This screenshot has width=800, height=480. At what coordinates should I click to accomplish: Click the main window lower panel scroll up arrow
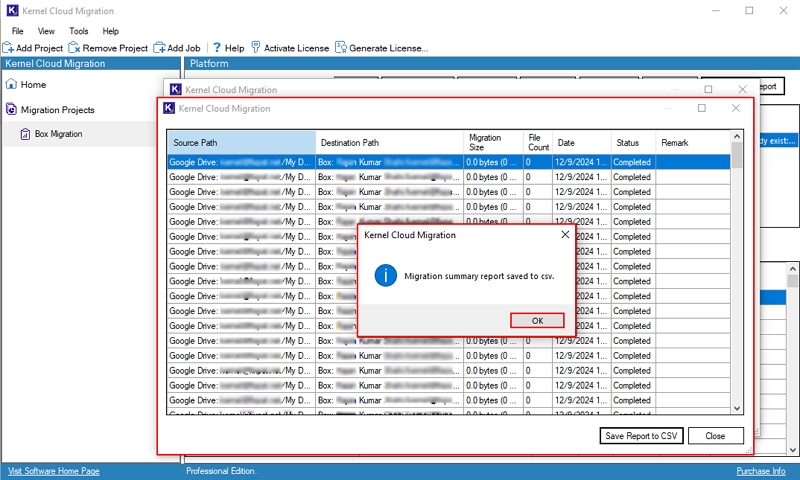(x=792, y=269)
